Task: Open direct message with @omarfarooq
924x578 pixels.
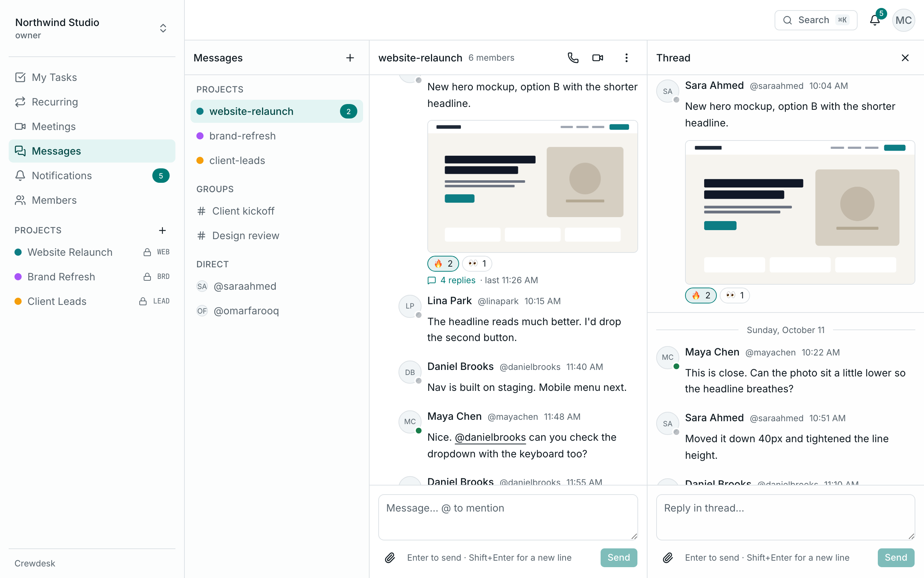Action: tap(276, 311)
